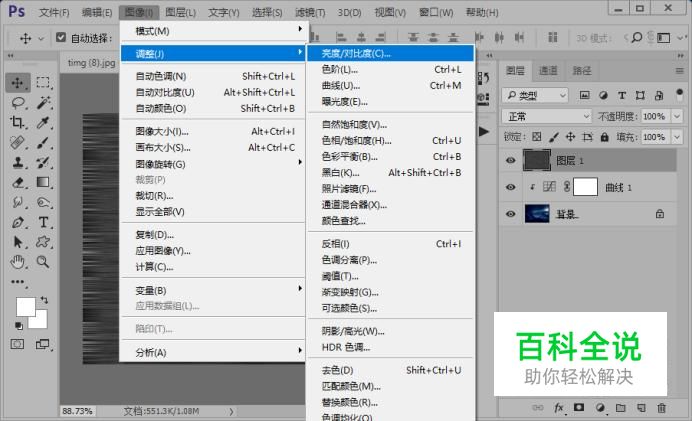
Task: Select the Eyedropper tool
Action: pos(43,122)
